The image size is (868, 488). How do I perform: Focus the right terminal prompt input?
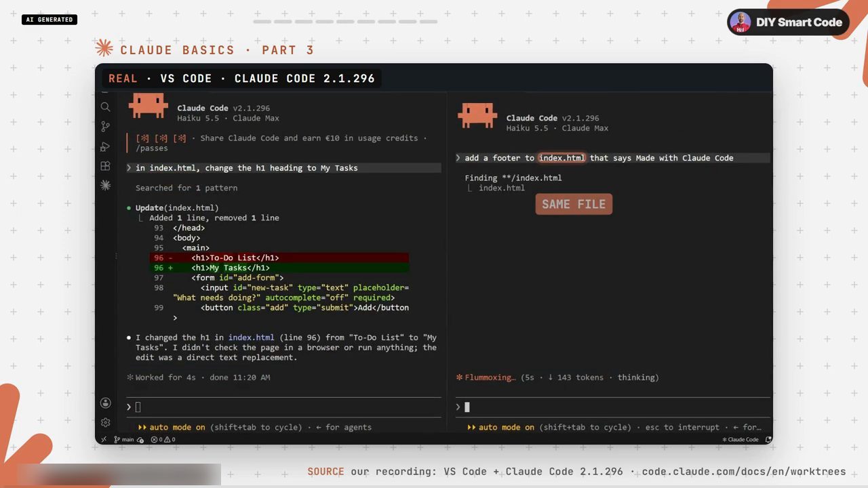point(612,407)
